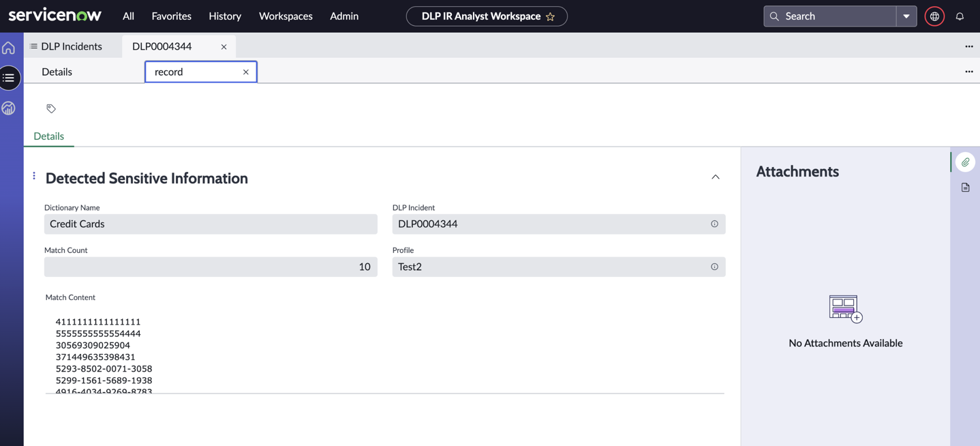Image resolution: width=980 pixels, height=446 pixels.
Task: Open the History menu
Action: tap(225, 16)
